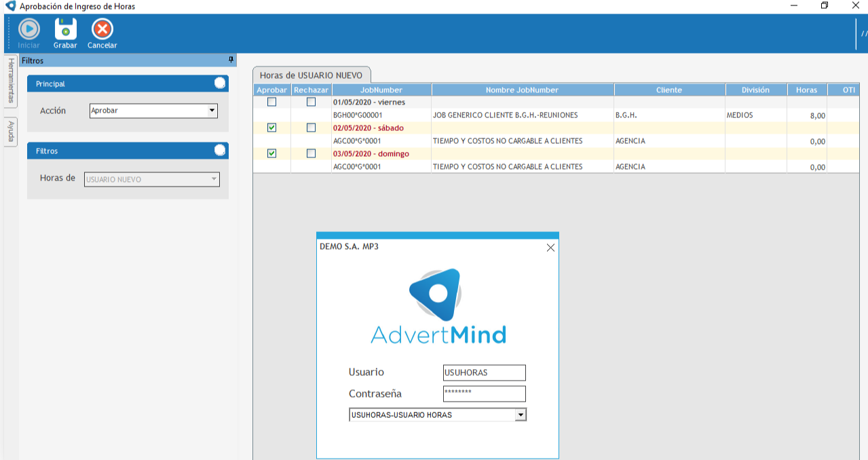This screenshot has height=460, width=868.
Task: Click the Contraseña password field
Action: (484, 394)
